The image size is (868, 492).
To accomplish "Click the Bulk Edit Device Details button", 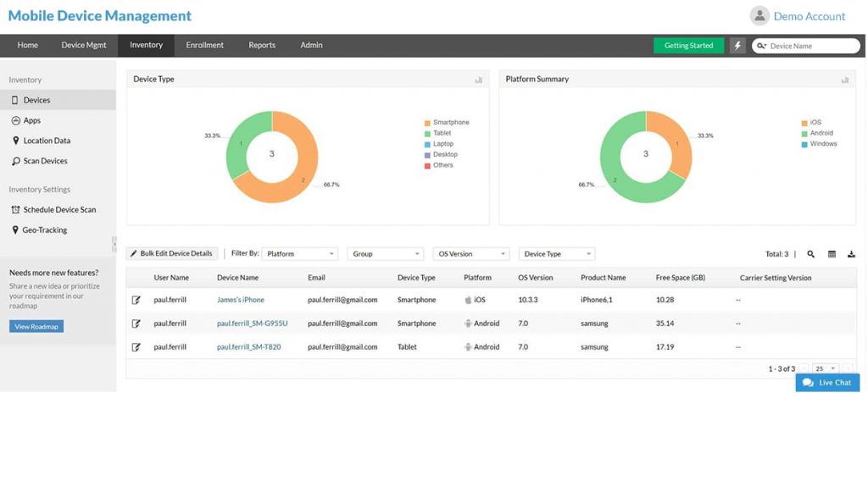I will click(172, 252).
